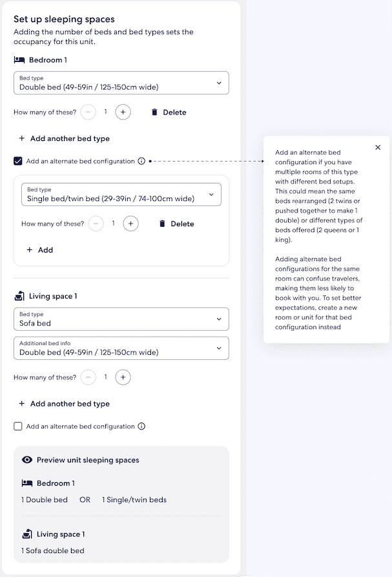Decrease single/twin bed count with minus
The height and width of the screenshot is (577, 392).
[x=96, y=224]
